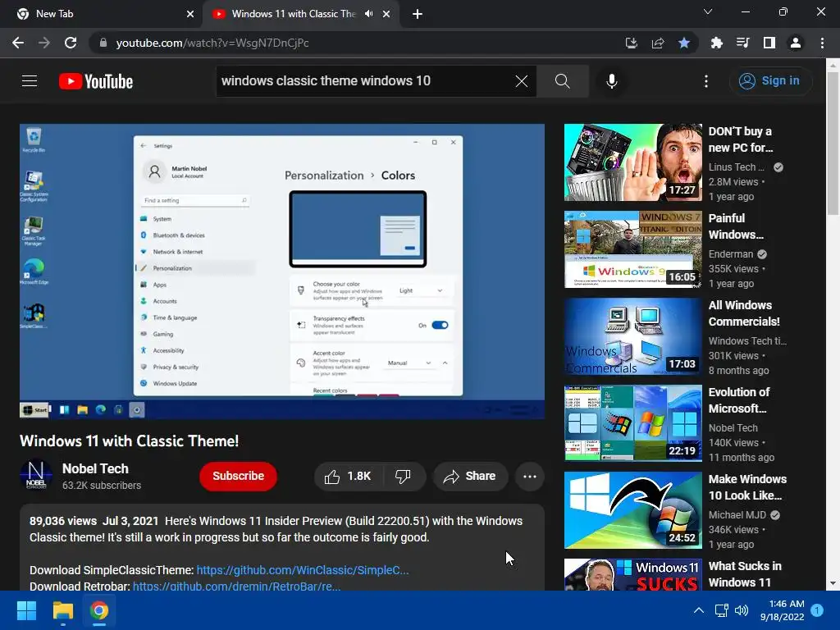Toggle Chrome side panel icon
Screen dimensions: 840x630
point(769,43)
